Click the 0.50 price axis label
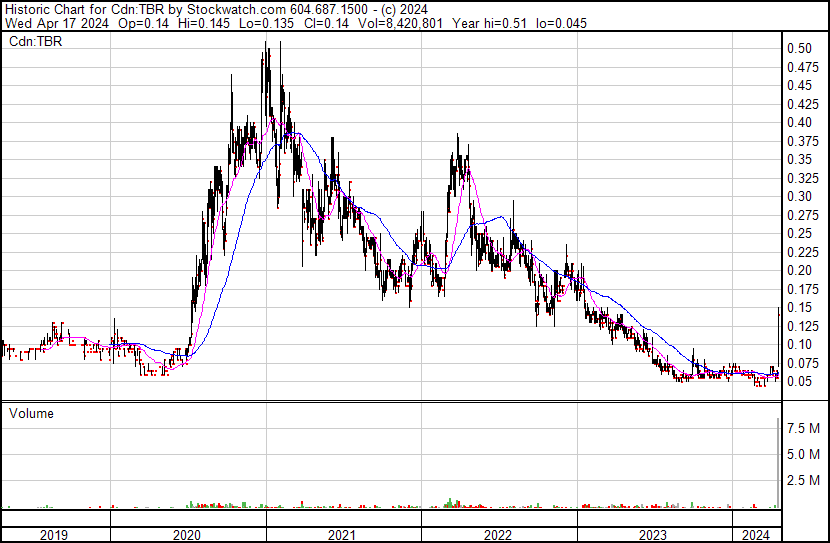Screen dimensions: 830x543 [x=799, y=48]
